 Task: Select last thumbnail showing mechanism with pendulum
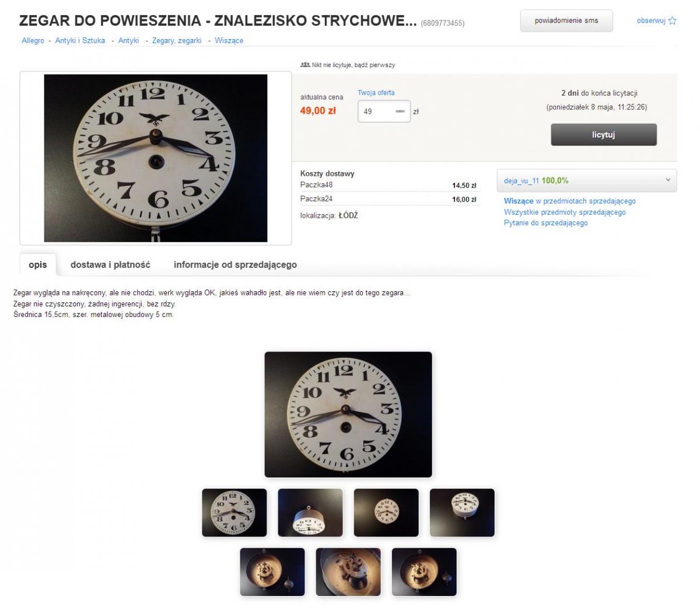click(x=424, y=572)
